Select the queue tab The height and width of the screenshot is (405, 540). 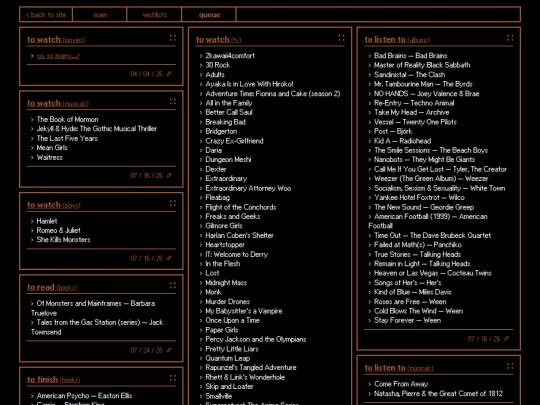(x=209, y=14)
